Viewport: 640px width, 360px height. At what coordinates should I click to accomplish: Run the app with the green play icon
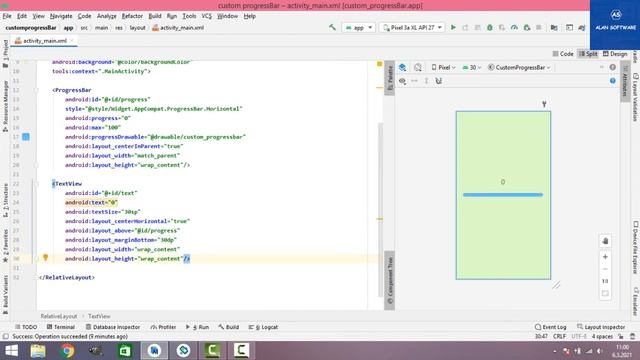pos(453,27)
